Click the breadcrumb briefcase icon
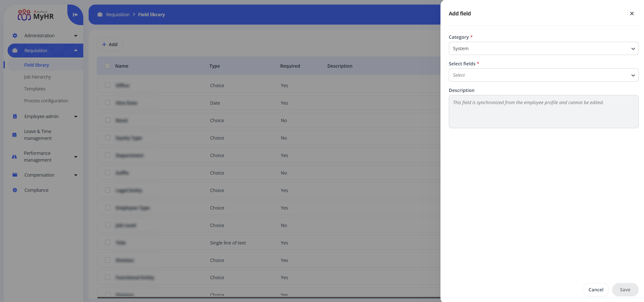644x302 pixels. point(100,14)
